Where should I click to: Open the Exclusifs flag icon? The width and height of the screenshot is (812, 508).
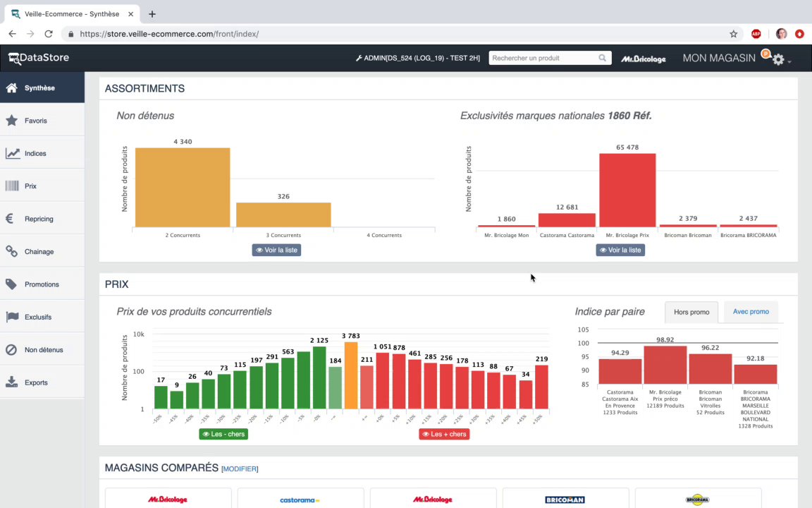click(x=12, y=317)
